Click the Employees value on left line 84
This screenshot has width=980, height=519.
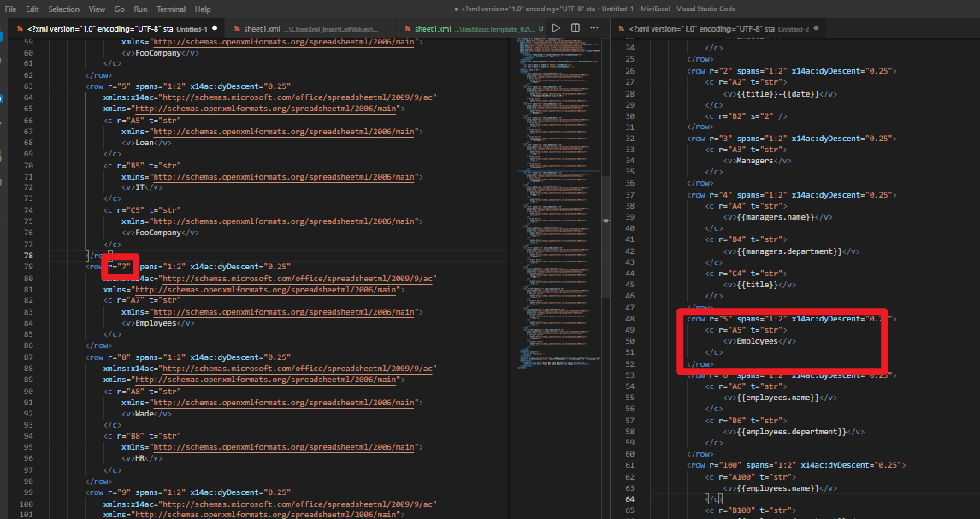pos(155,323)
